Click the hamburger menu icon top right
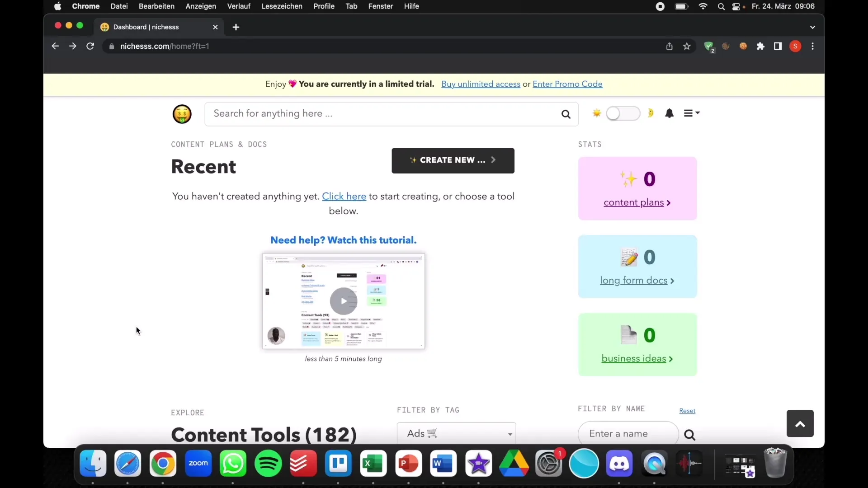This screenshot has width=868, height=488. [x=690, y=113]
